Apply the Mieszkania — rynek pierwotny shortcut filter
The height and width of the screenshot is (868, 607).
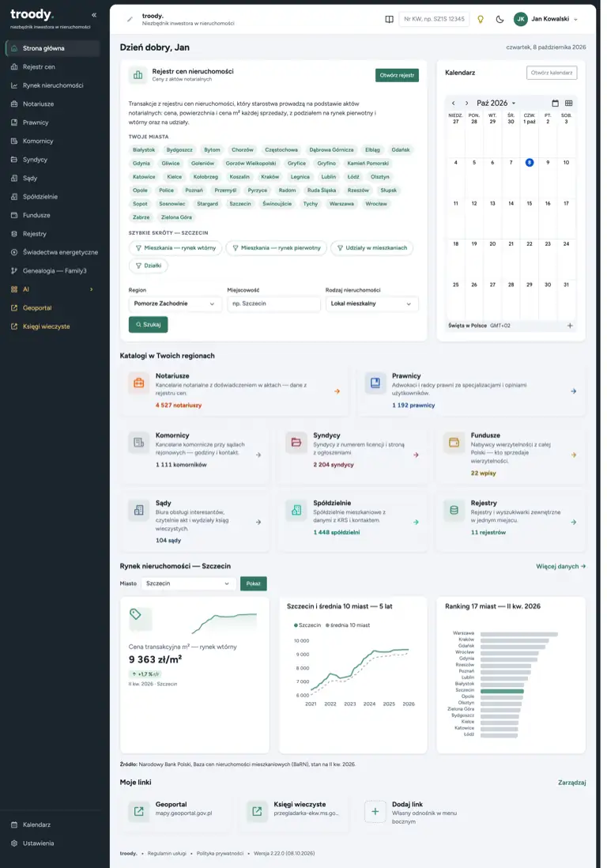click(276, 248)
